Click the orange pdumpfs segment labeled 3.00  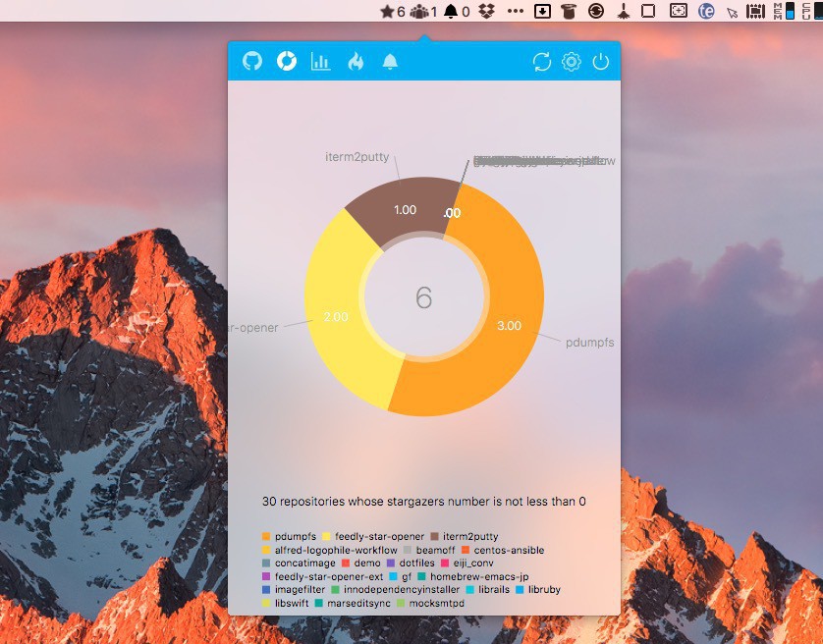pyautogui.click(x=509, y=325)
